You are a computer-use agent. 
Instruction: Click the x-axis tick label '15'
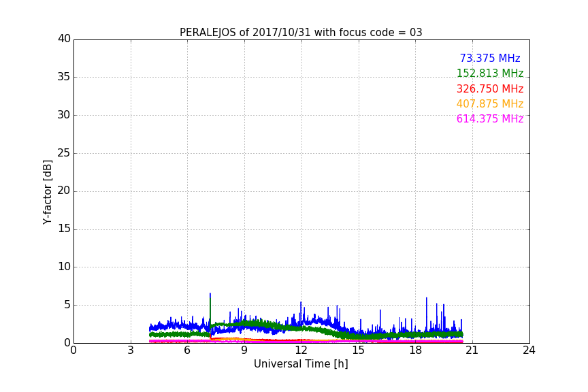358,350
